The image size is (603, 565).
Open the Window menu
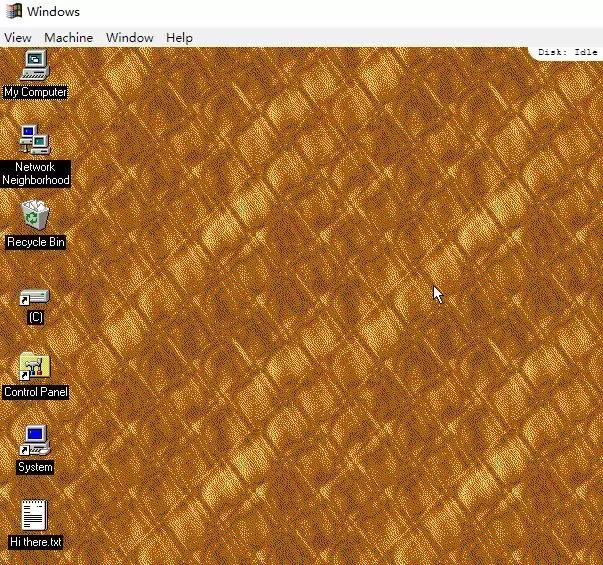(x=130, y=38)
